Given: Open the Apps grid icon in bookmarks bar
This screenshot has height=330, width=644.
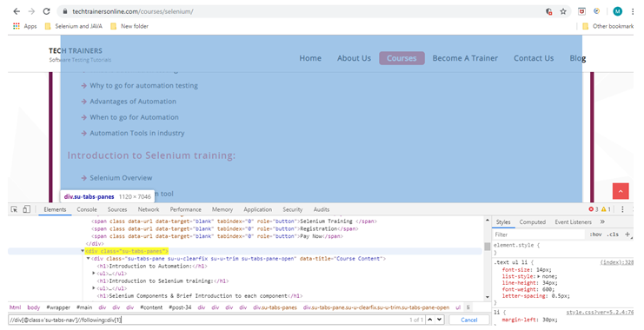Looking at the screenshot, I should click(17, 26).
